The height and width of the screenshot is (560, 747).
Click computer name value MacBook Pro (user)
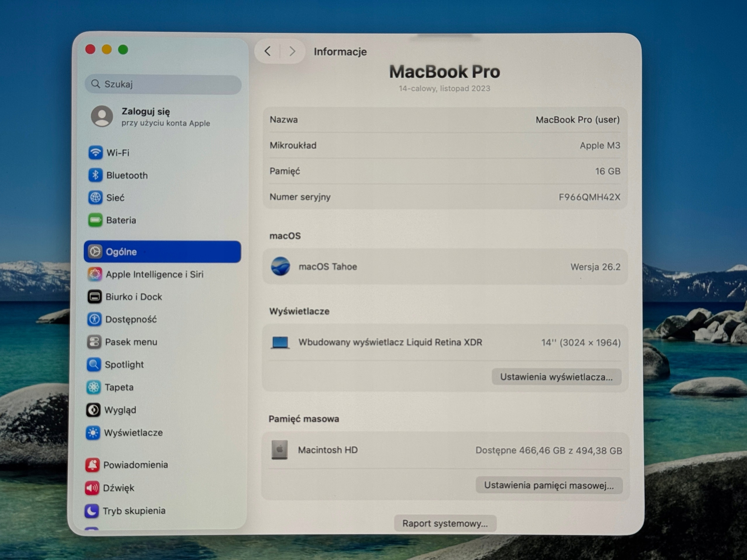tap(578, 120)
